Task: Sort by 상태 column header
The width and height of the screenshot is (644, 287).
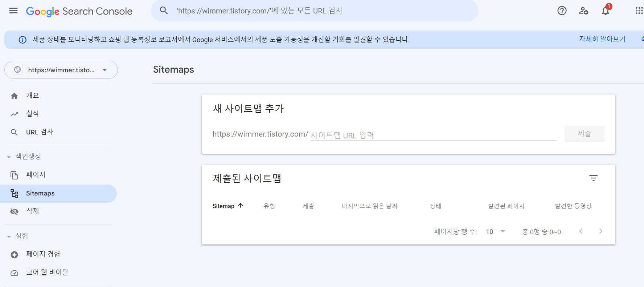Action: pos(436,206)
